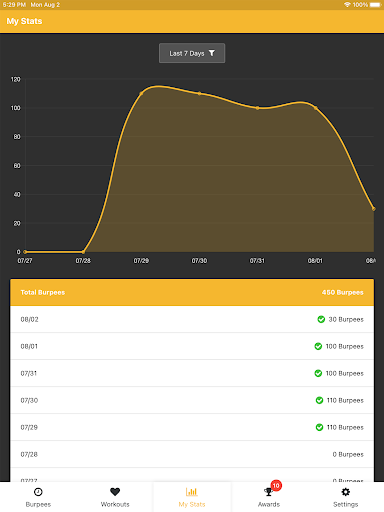Select the 07/30 row showing 110 Burpees
The image size is (384, 512).
coord(192,400)
